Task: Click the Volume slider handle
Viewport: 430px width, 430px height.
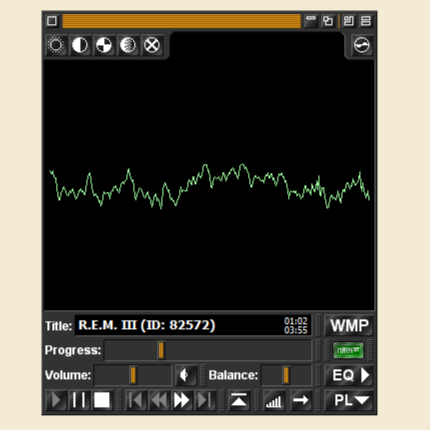Action: [133, 375]
